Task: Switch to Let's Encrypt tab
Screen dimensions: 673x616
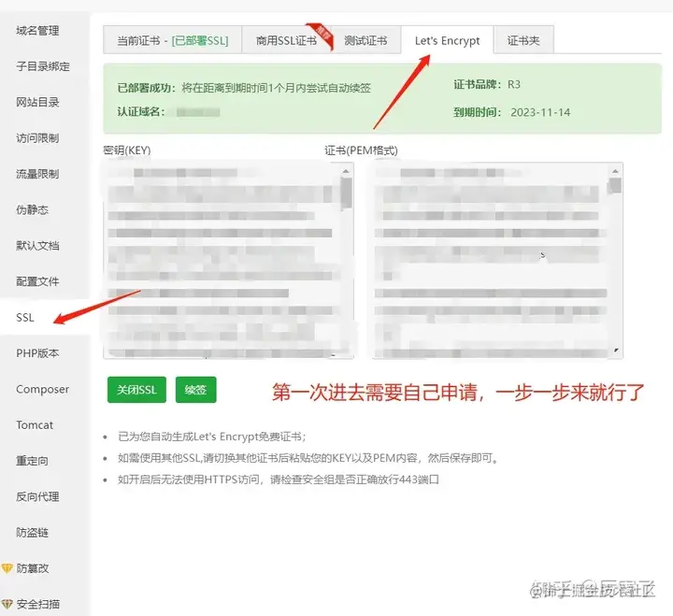Action: (447, 40)
